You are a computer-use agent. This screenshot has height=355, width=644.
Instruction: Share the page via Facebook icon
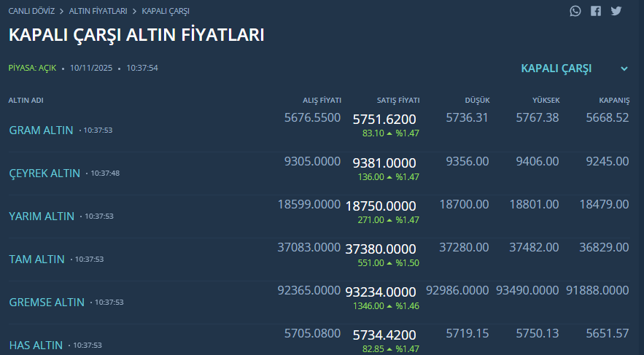596,11
